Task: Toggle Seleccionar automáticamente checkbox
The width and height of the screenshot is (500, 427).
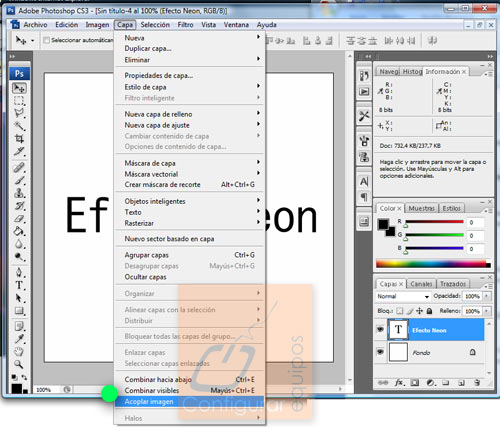Action: pos(46,40)
